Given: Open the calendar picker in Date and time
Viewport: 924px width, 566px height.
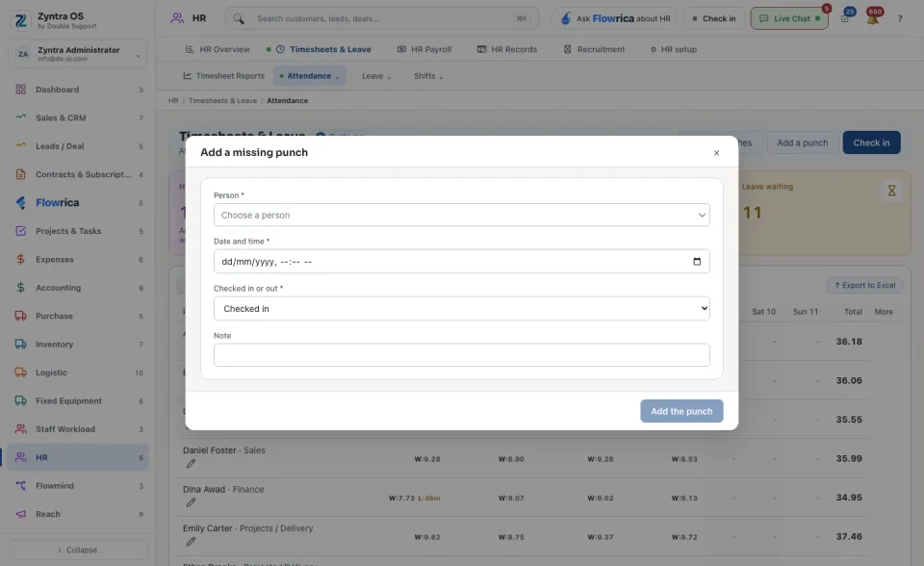Looking at the screenshot, I should (697, 262).
